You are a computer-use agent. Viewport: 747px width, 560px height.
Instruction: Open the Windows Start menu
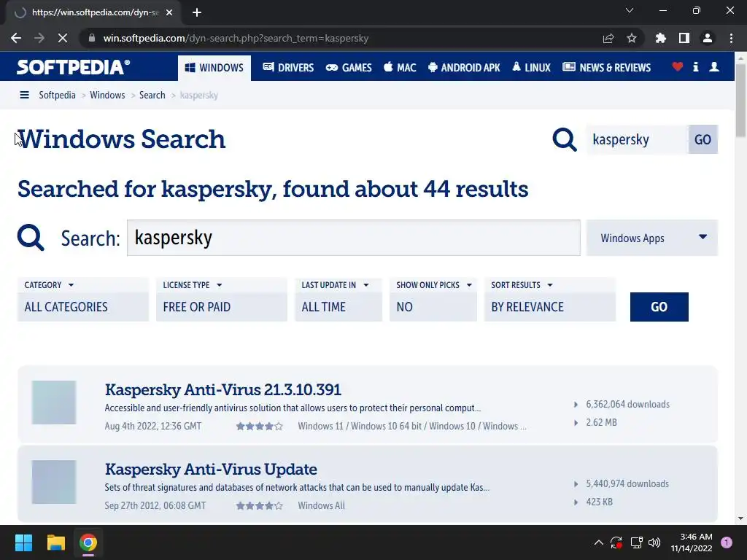pos(23,542)
